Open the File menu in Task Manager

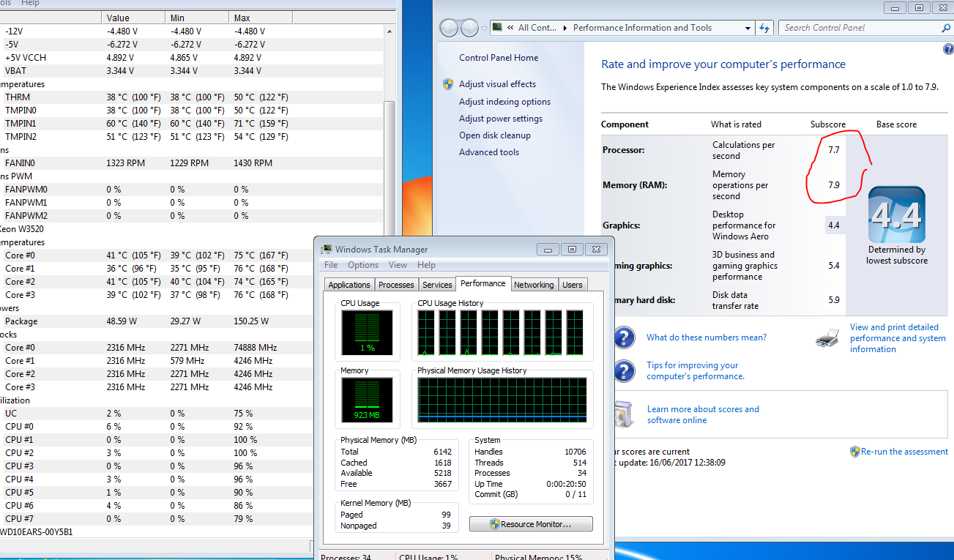[331, 265]
